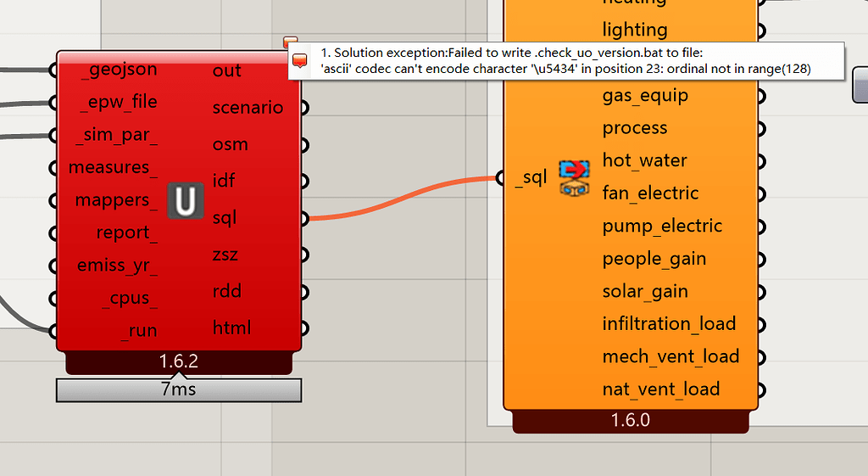Click the 1.6.0 version label

631,420
